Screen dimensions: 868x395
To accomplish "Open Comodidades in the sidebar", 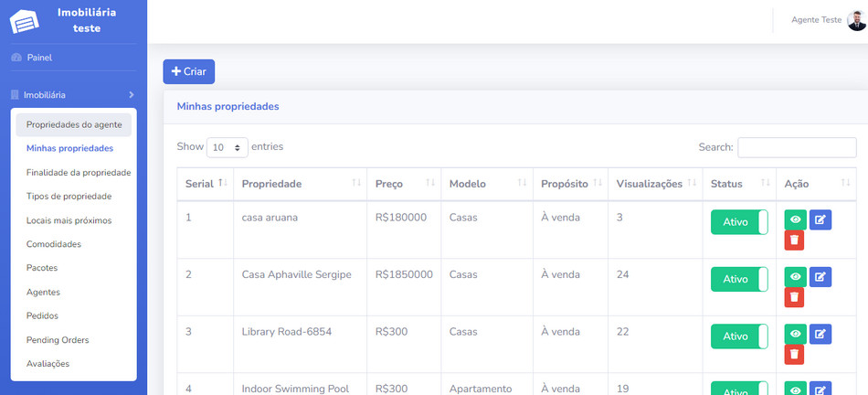I will 54,244.
